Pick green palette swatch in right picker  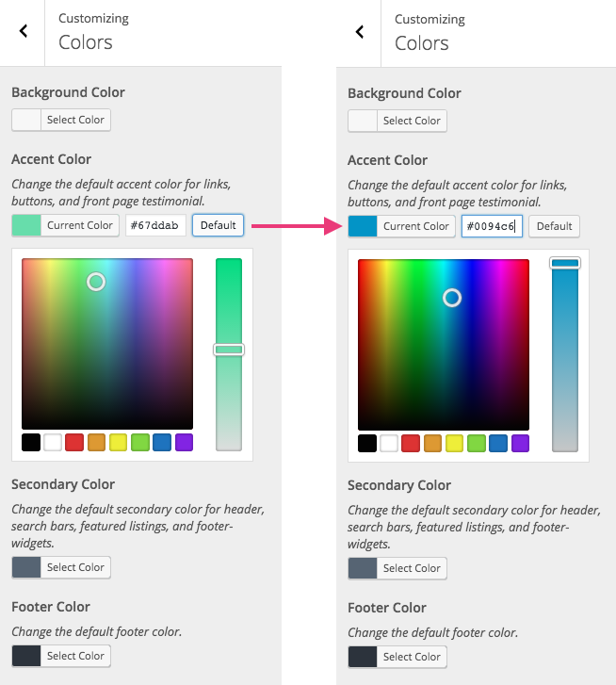477,443
